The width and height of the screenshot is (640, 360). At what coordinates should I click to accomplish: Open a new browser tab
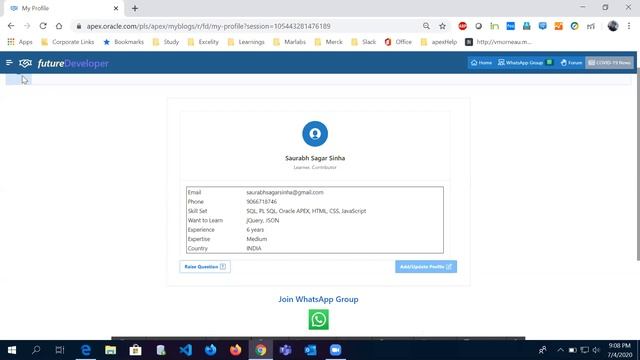coord(135,8)
